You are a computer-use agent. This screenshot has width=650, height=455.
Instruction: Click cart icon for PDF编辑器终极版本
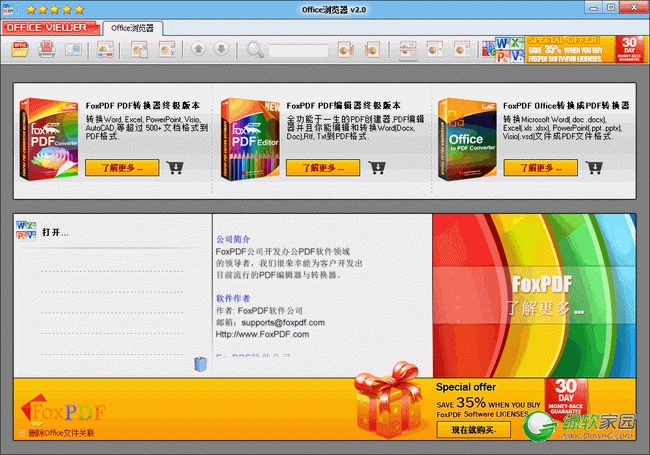[377, 167]
